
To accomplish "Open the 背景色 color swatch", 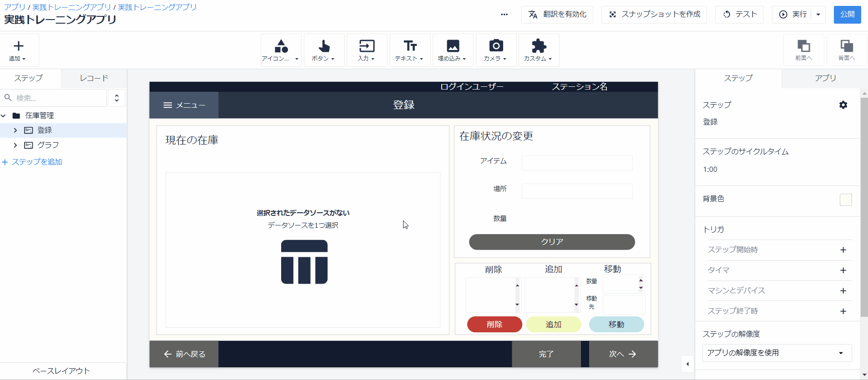I will coord(846,200).
